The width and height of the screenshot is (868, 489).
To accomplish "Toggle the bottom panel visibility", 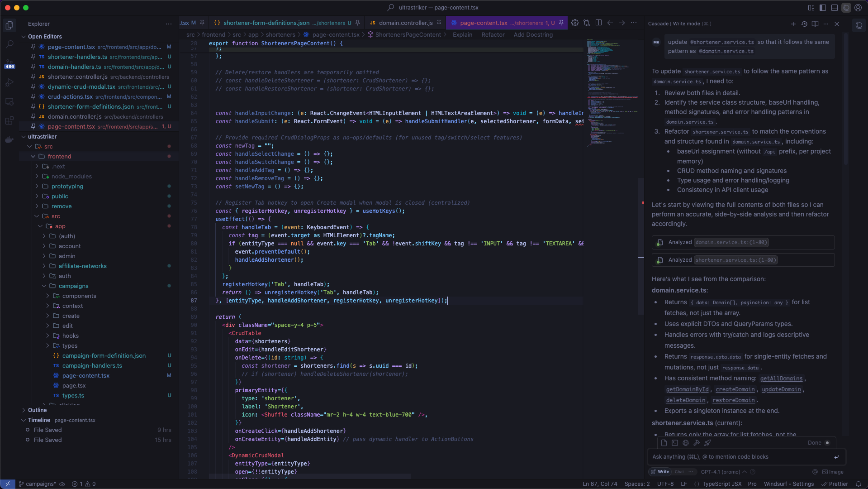I will point(835,8).
